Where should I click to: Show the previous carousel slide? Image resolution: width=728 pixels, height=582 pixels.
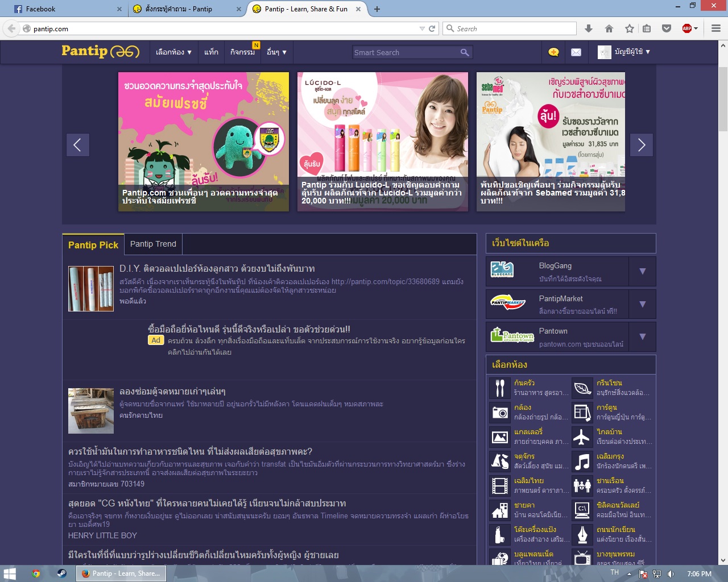point(78,145)
